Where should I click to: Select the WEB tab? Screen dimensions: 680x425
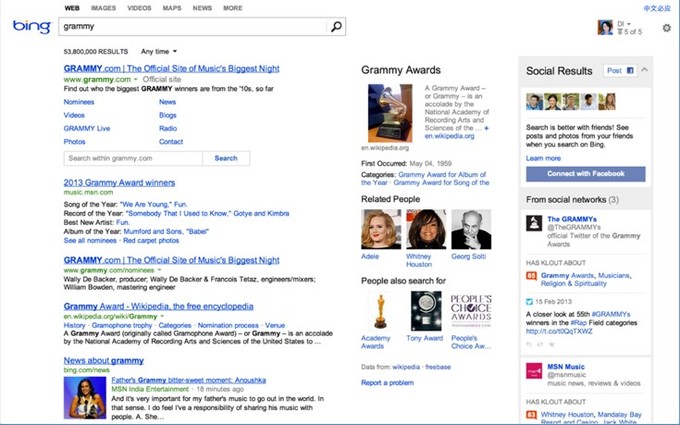[72, 8]
